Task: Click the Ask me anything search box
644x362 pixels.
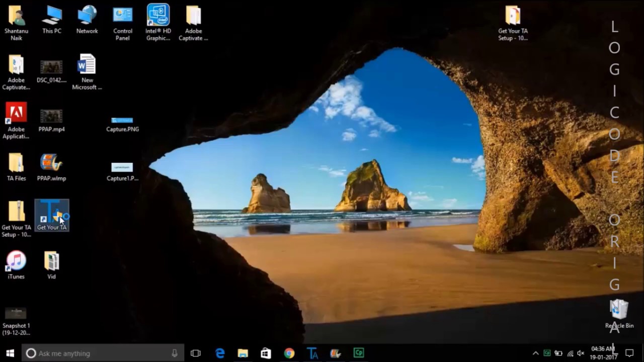Action: (x=103, y=353)
